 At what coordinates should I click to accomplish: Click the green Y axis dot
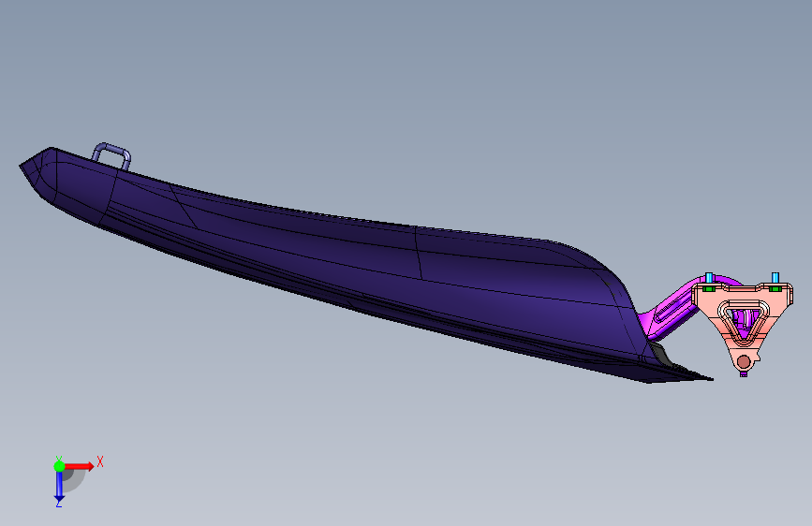coord(59,466)
